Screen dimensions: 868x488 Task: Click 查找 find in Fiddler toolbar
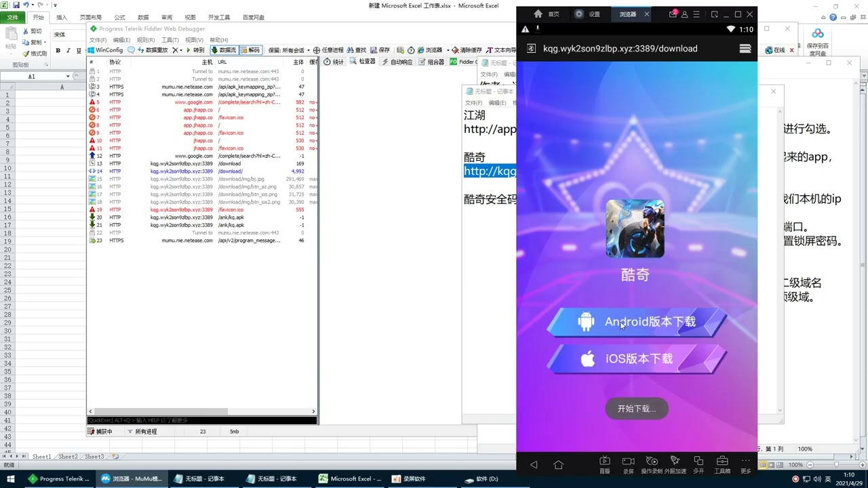click(357, 50)
